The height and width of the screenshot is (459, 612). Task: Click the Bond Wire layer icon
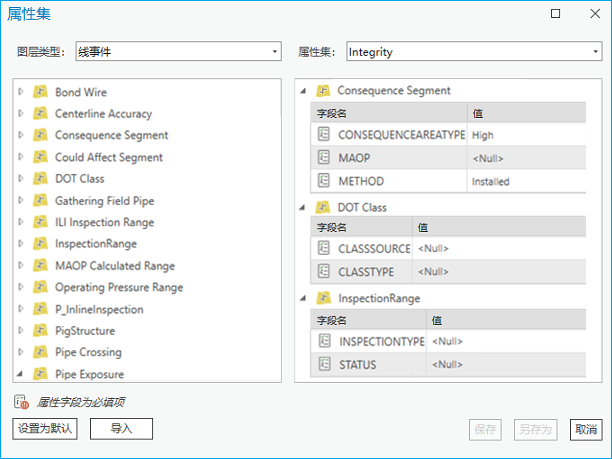(x=40, y=92)
